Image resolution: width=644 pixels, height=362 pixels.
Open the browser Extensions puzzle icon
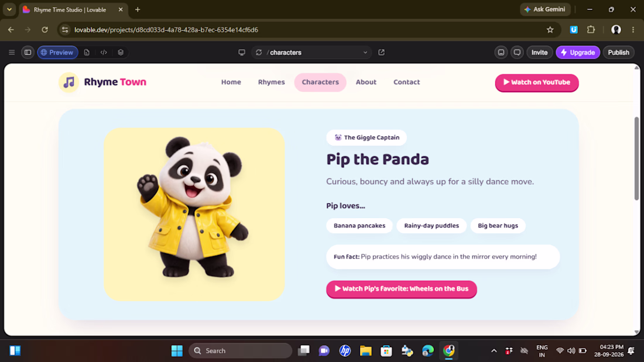pyautogui.click(x=591, y=30)
